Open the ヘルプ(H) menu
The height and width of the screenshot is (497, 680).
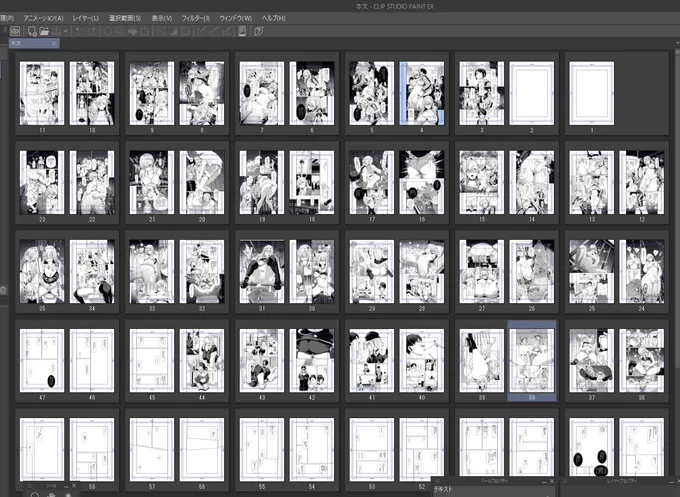[273, 18]
